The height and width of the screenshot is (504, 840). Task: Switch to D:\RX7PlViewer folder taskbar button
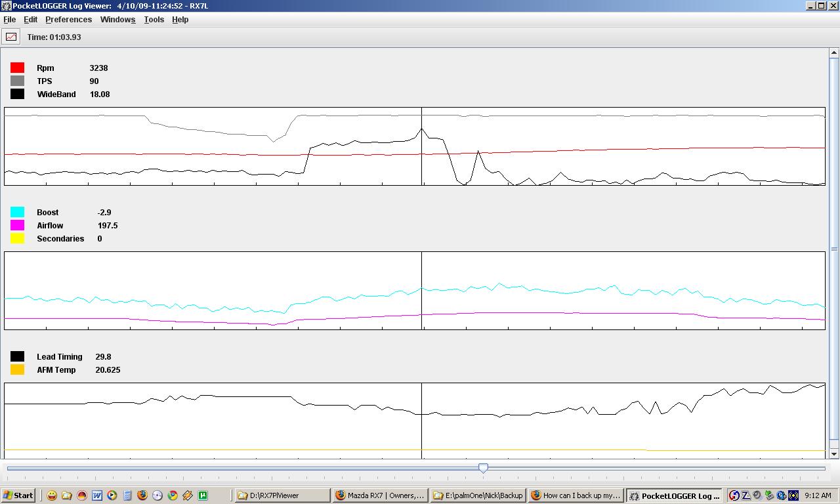pos(282,495)
